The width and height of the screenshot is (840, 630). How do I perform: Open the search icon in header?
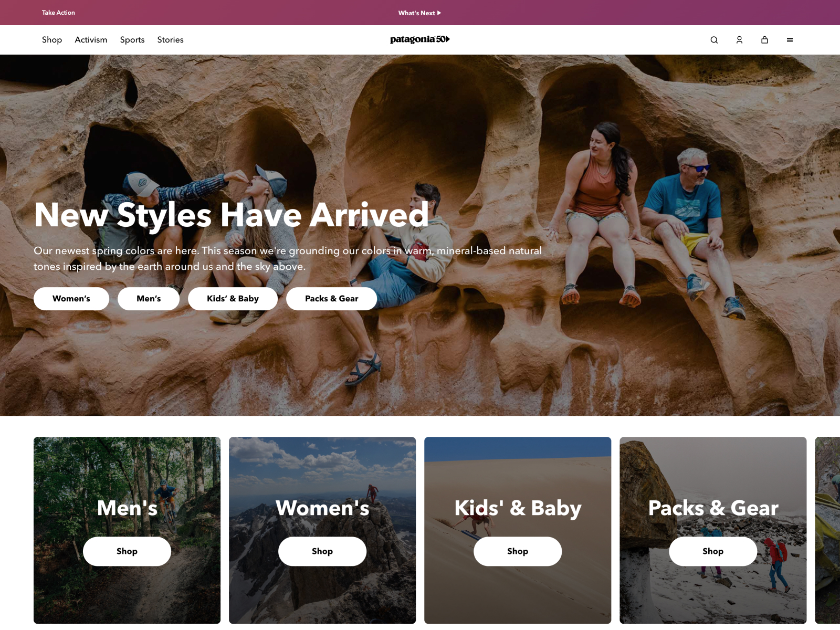[x=714, y=40]
